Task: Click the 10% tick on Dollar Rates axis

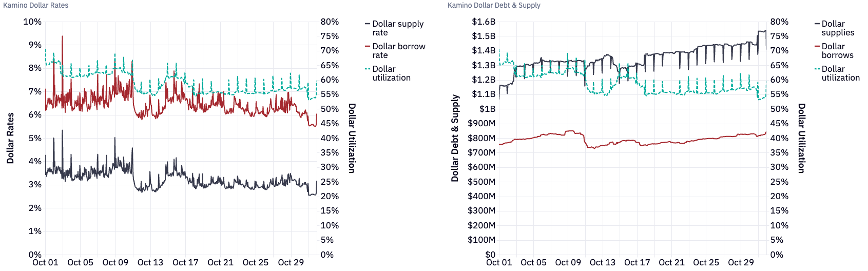Action: 32,22
